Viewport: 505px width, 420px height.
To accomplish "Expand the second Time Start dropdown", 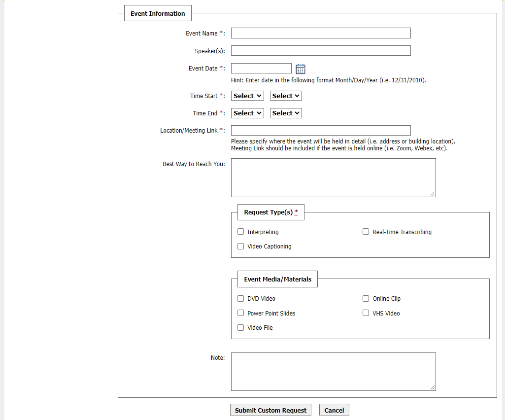I will click(x=286, y=96).
